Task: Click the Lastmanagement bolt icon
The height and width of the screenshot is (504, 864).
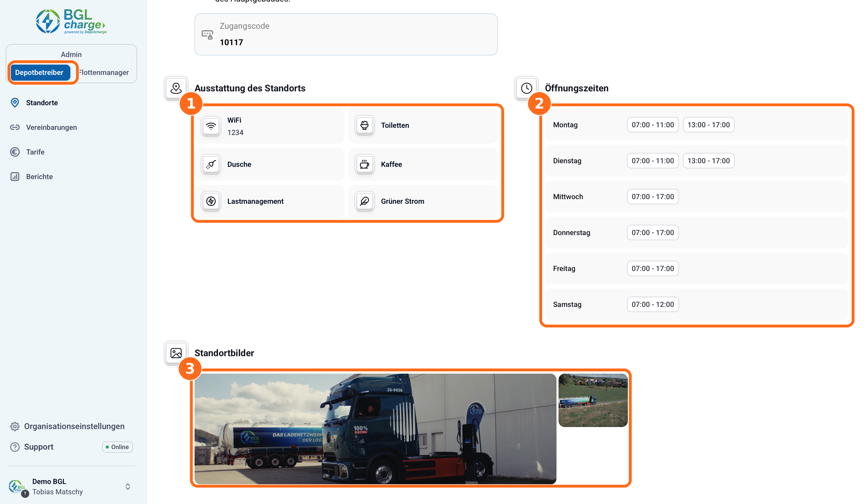Action: [x=211, y=201]
